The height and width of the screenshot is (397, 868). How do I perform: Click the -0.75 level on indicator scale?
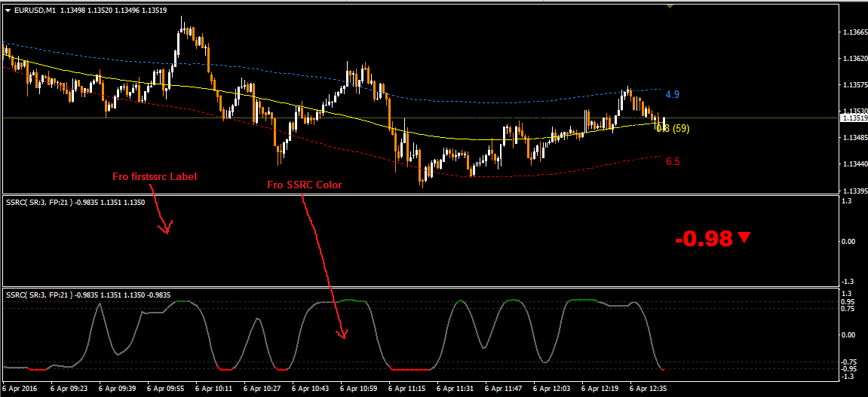point(848,362)
